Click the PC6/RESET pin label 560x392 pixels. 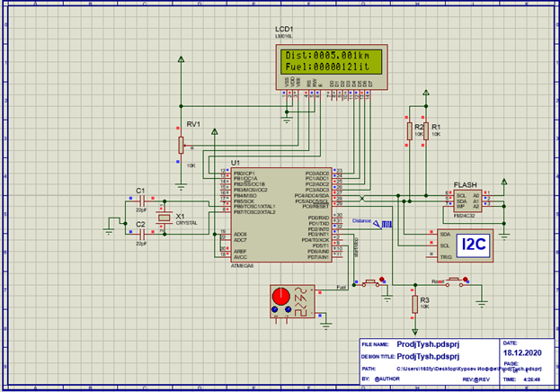(x=316, y=207)
